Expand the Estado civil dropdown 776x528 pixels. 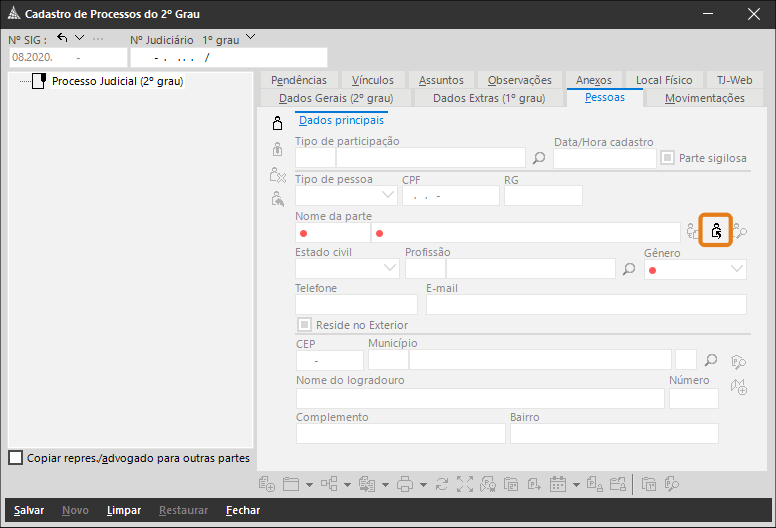point(347,269)
